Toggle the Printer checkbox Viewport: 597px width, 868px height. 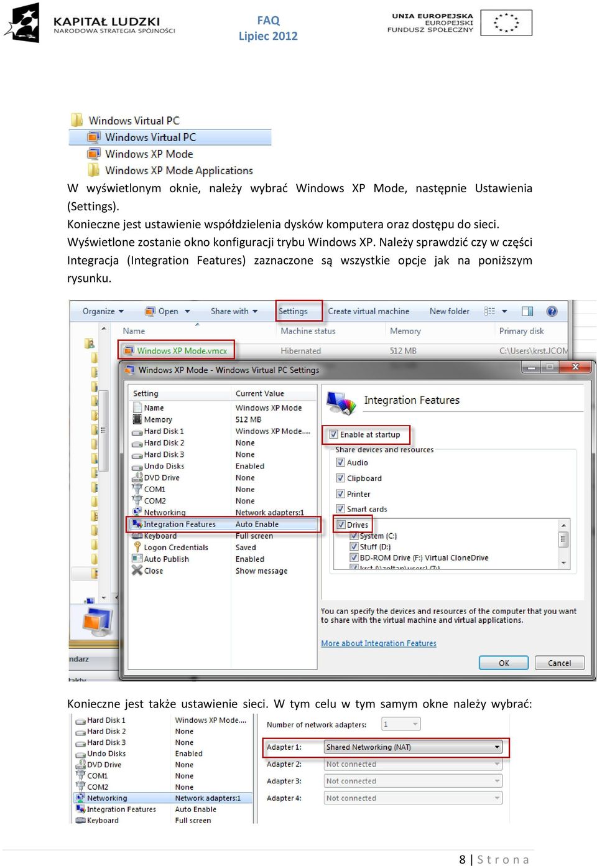point(340,493)
